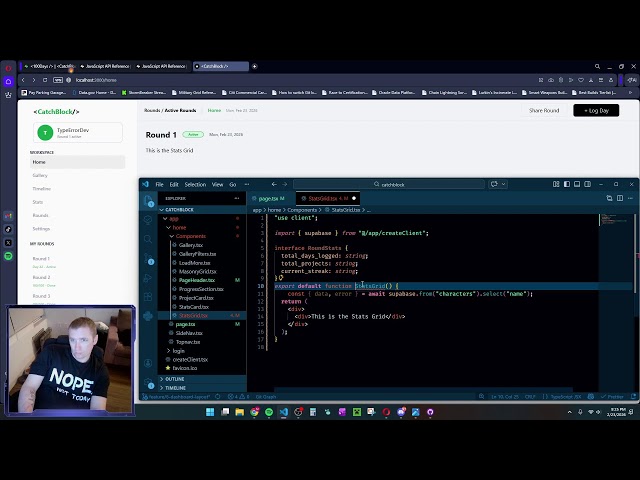
Task: Open the Python icon in activity bar
Action: 148,316
